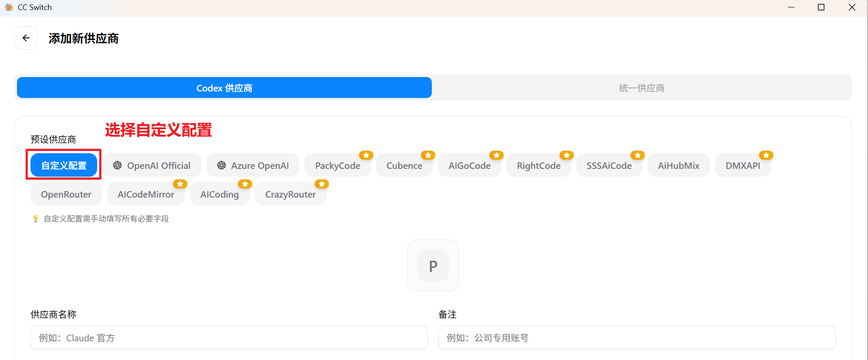Click the 自定义配置需手动填写所有必要字段 hint text
Image resolution: width=868 pixels, height=360 pixels.
[x=106, y=219]
